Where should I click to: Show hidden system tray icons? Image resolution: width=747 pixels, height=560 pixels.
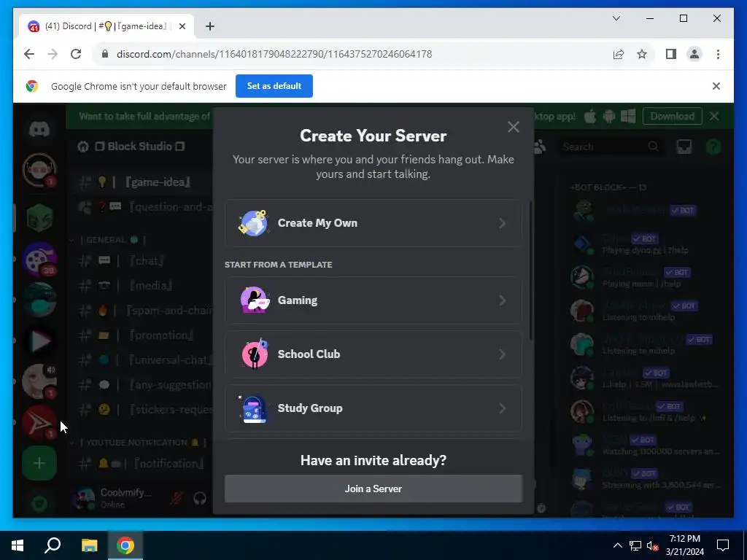pyautogui.click(x=617, y=545)
